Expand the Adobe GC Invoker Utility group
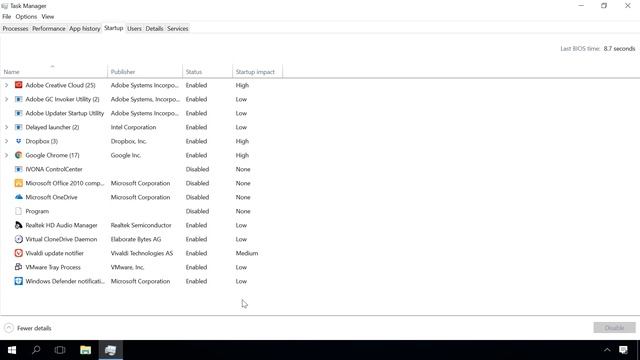This screenshot has height=360, width=640. click(x=6, y=99)
